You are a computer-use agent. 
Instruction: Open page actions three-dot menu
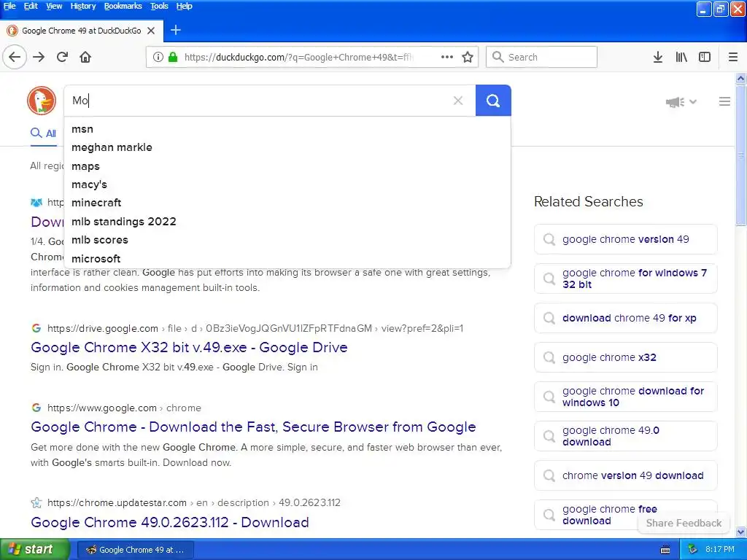coord(447,57)
